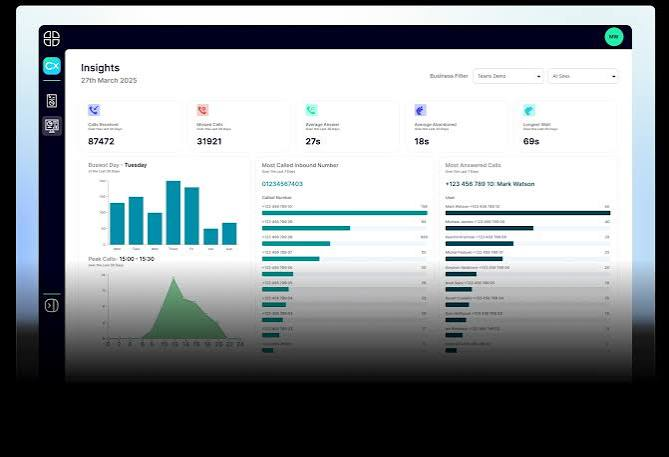Open the Cx app in the sidebar

point(52,66)
